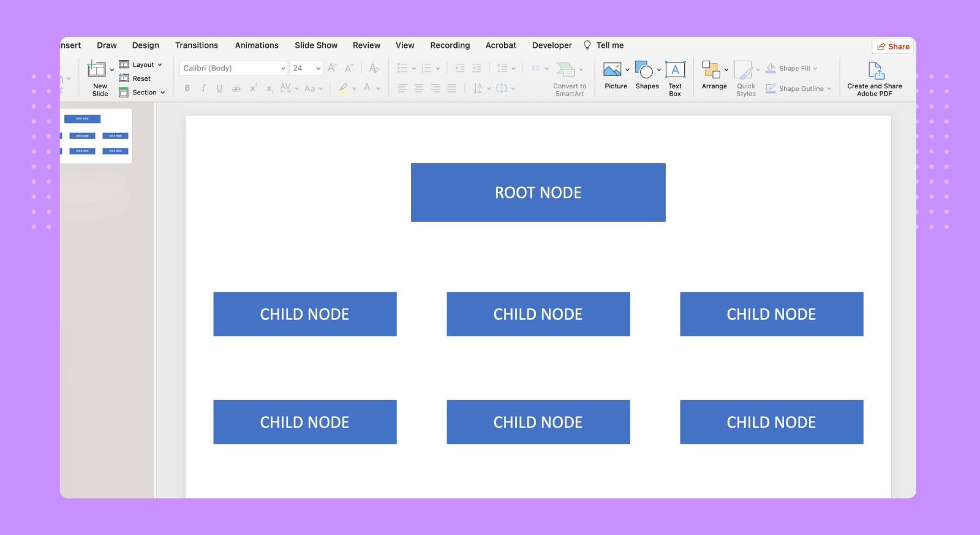Click the Picture icon
The width and height of the screenshot is (980, 535).
coord(612,70)
